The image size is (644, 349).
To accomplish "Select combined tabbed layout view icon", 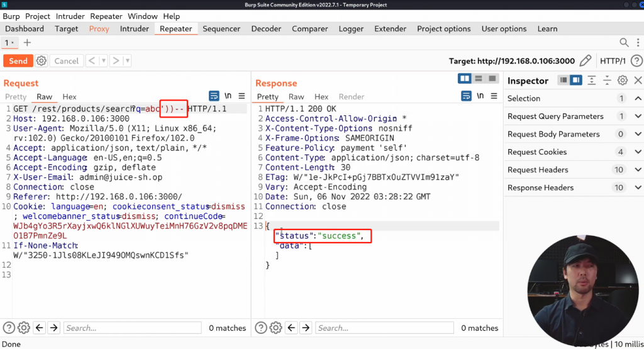I will [x=492, y=79].
